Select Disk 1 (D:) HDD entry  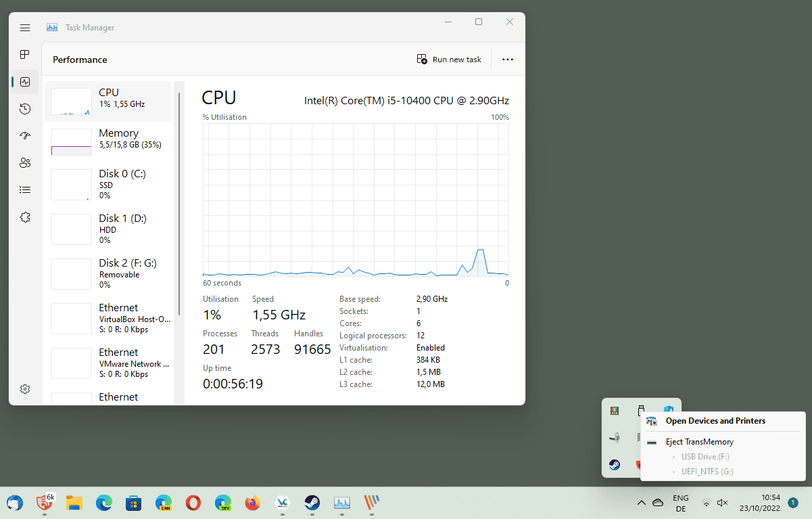tap(108, 229)
